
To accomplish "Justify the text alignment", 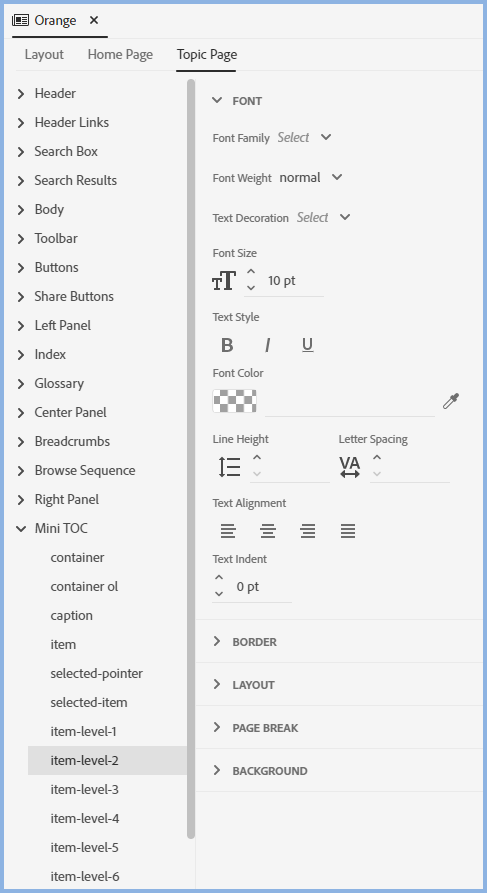I will pos(348,531).
